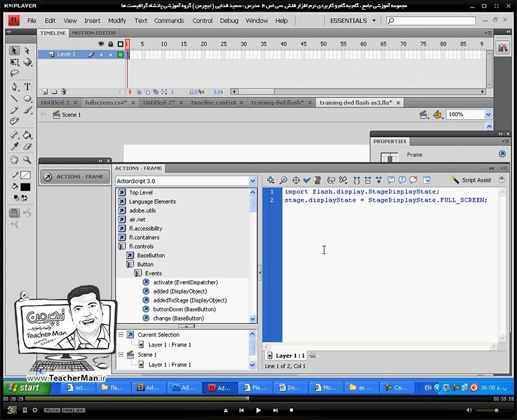Open the Edit Symbols dropdown icon
517x420 pixels.
[x=438, y=114]
